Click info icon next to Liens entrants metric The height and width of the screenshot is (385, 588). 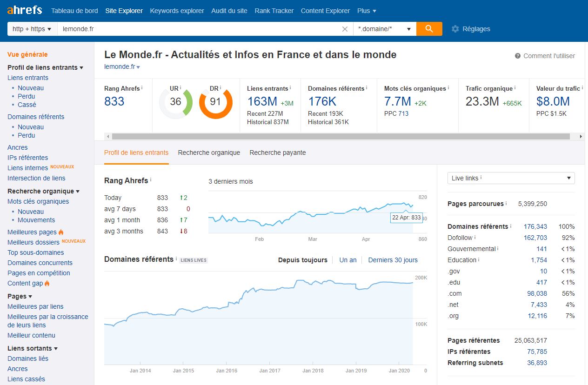tap(290, 88)
